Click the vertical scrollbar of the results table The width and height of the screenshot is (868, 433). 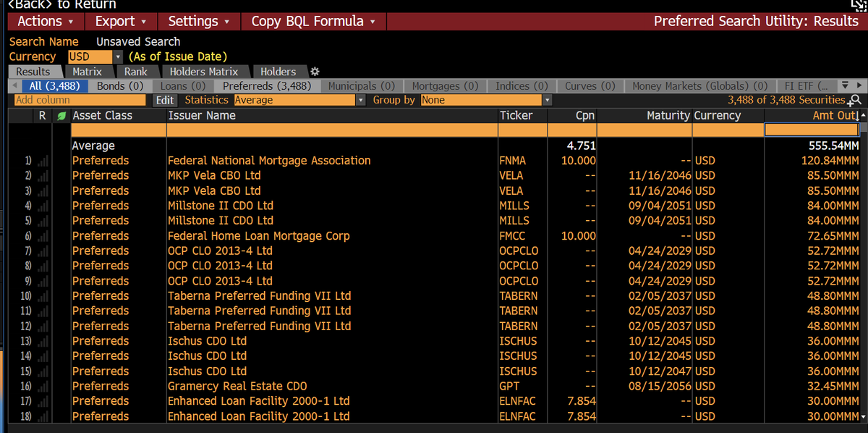(x=863, y=266)
